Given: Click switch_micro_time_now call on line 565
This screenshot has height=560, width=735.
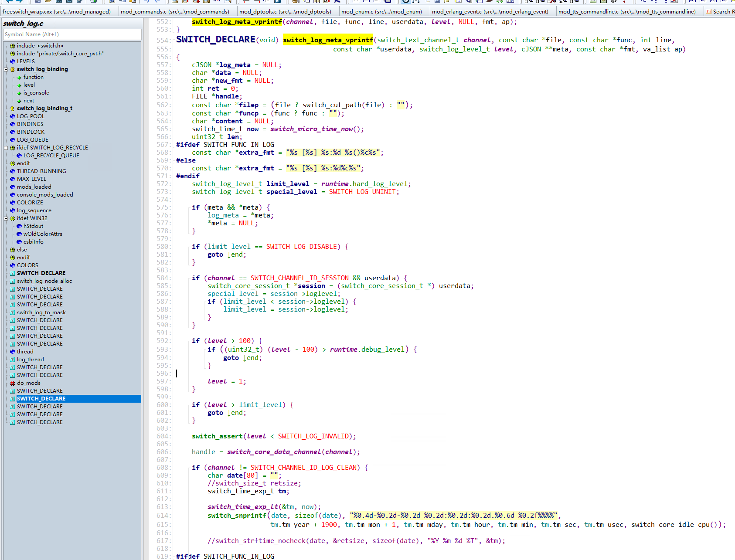Looking at the screenshot, I should tap(311, 129).
